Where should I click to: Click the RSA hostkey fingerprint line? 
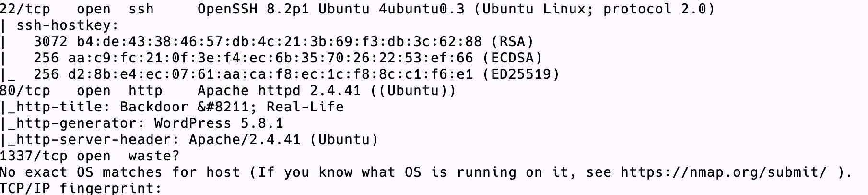pos(283,41)
